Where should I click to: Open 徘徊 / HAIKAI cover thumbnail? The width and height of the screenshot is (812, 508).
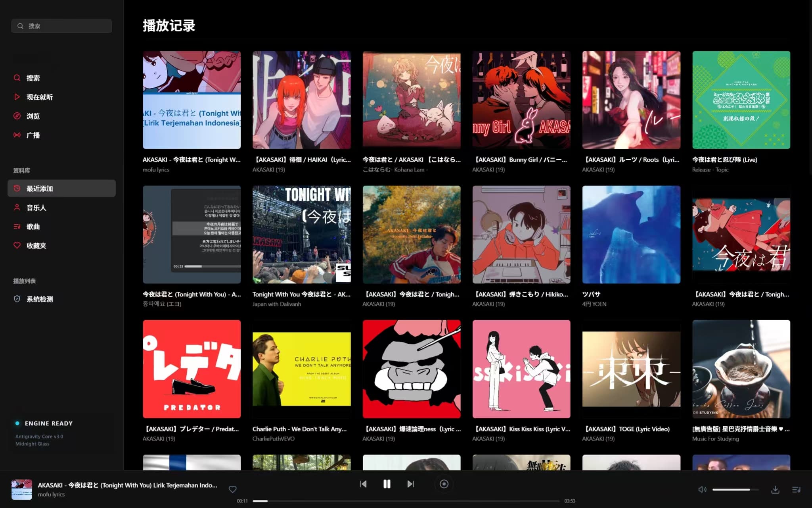(301, 100)
